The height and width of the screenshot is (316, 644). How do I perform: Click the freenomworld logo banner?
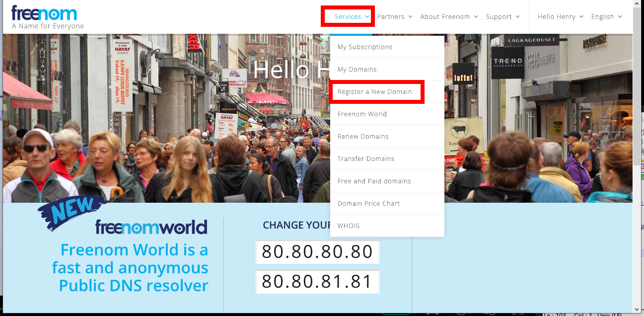(151, 227)
